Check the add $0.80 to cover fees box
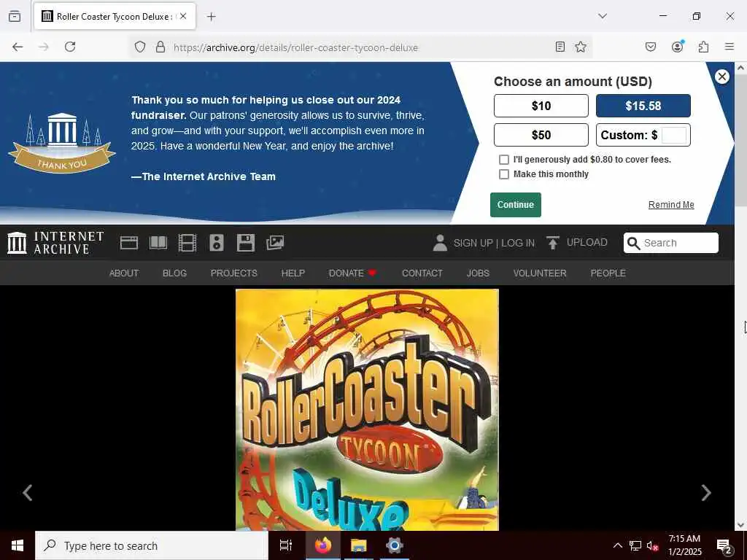The image size is (747, 560). (x=503, y=160)
